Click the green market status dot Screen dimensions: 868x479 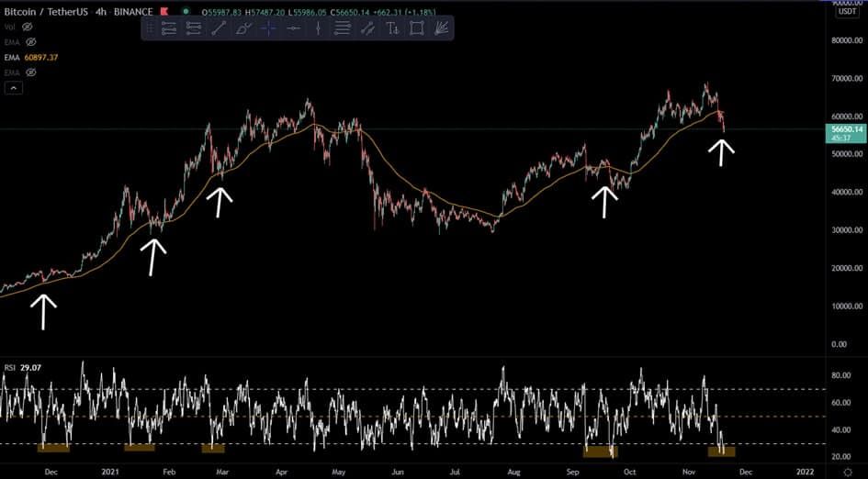[x=186, y=11]
